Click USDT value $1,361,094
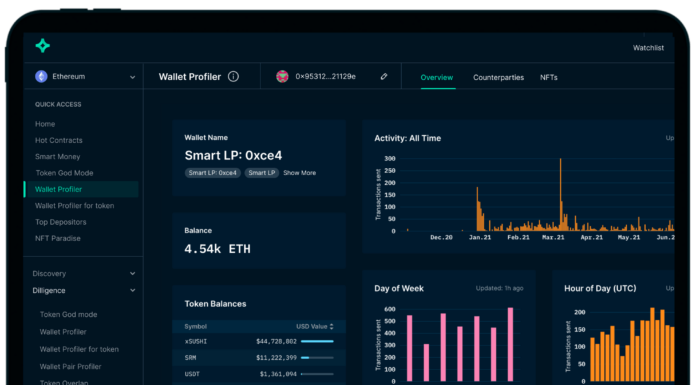This screenshot has height=385, width=696. (278, 374)
